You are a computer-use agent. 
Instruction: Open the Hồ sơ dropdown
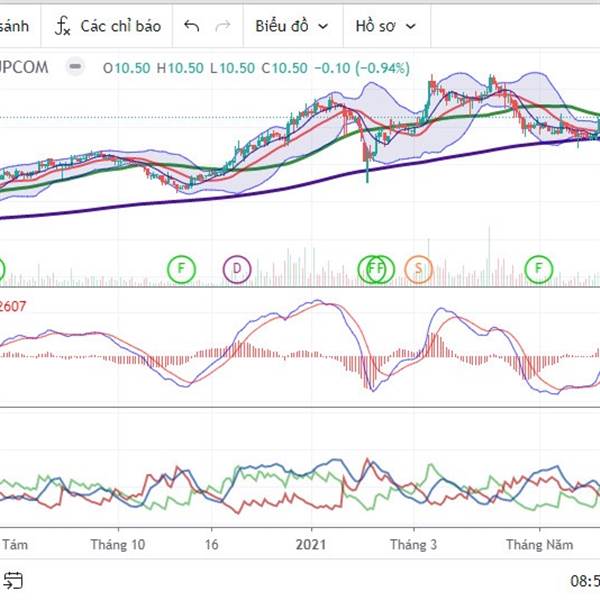(x=386, y=26)
